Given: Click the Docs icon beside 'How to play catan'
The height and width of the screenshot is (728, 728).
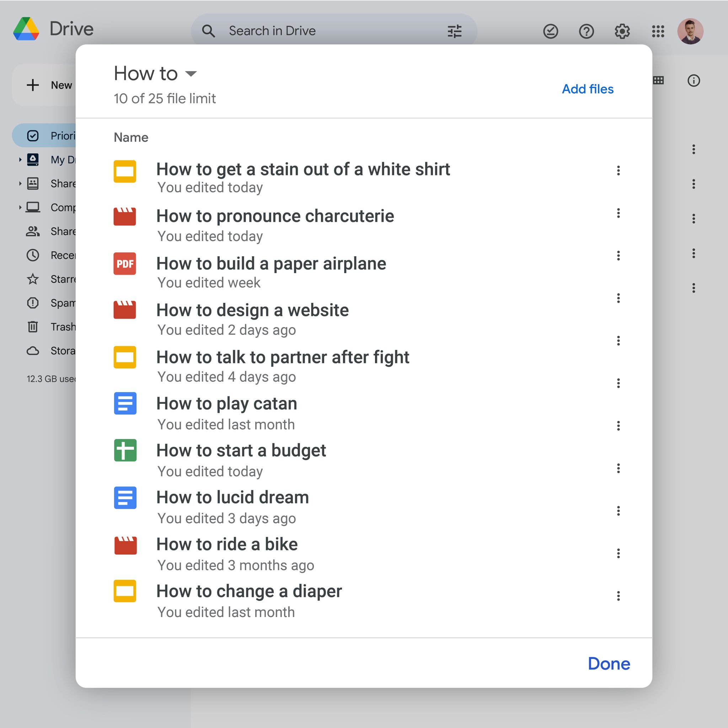Looking at the screenshot, I should [125, 403].
